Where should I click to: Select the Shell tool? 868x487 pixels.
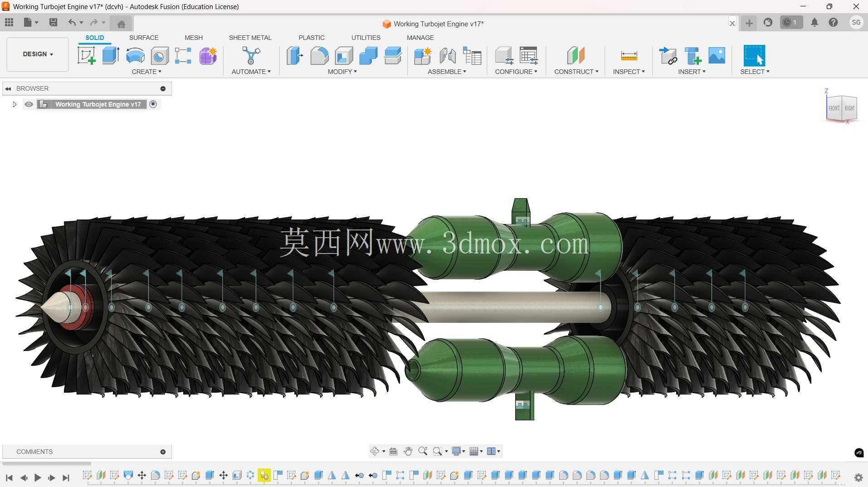point(344,56)
